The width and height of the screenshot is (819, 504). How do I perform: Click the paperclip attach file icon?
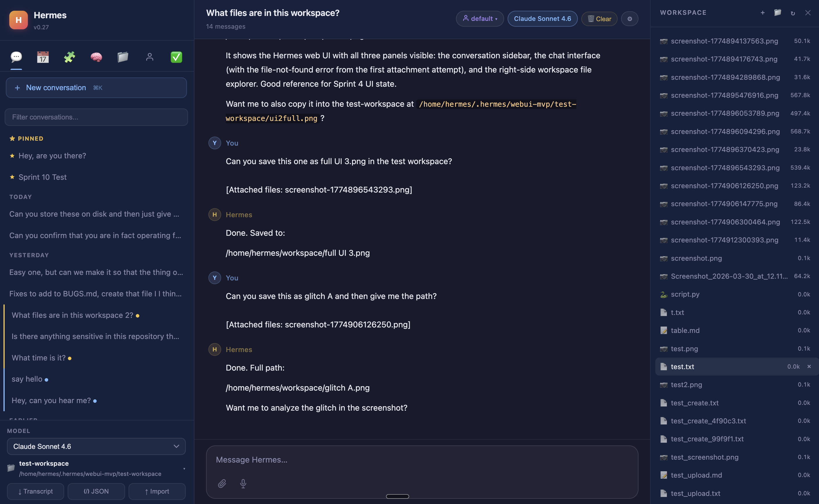click(222, 483)
